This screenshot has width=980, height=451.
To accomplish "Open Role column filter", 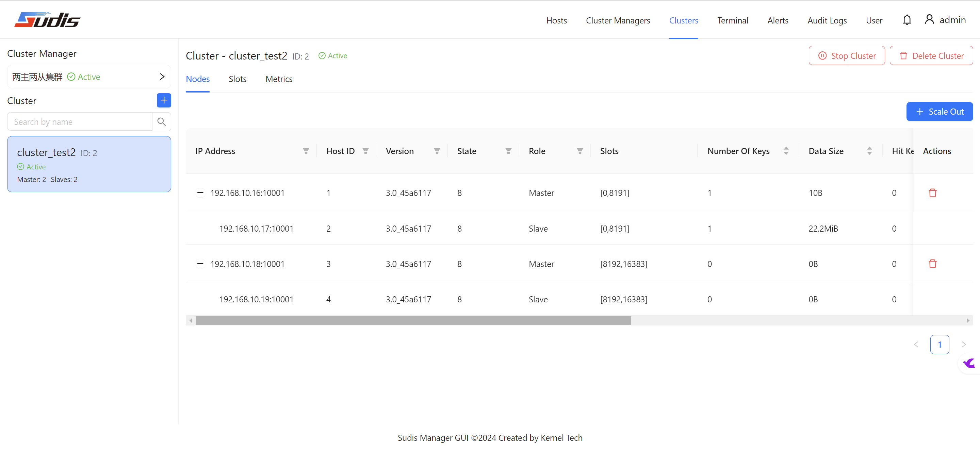I will coord(580,151).
